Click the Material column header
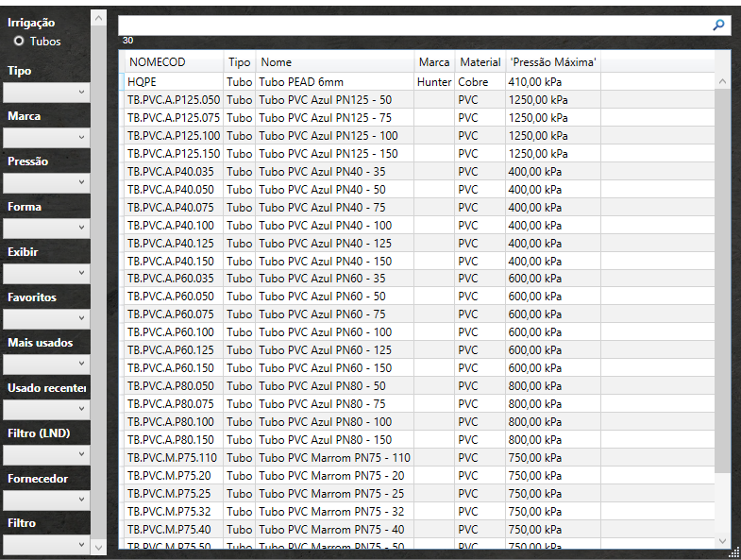This screenshot has width=741, height=560. [x=480, y=62]
